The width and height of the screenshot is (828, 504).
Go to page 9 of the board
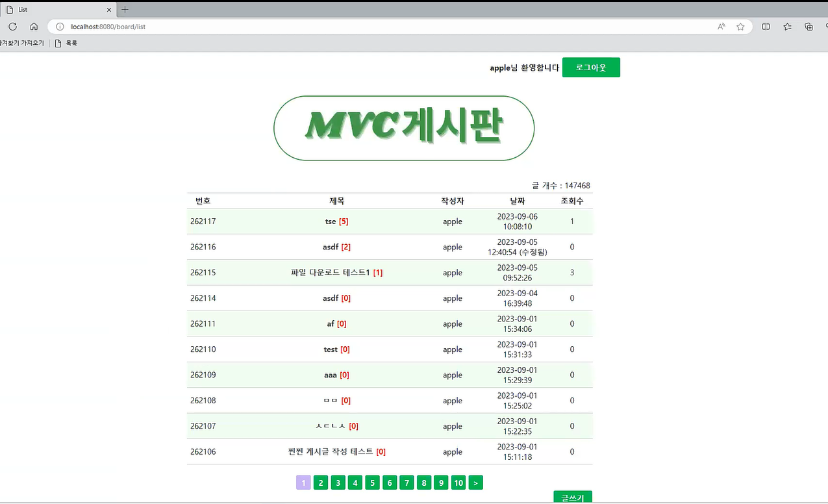(x=441, y=483)
